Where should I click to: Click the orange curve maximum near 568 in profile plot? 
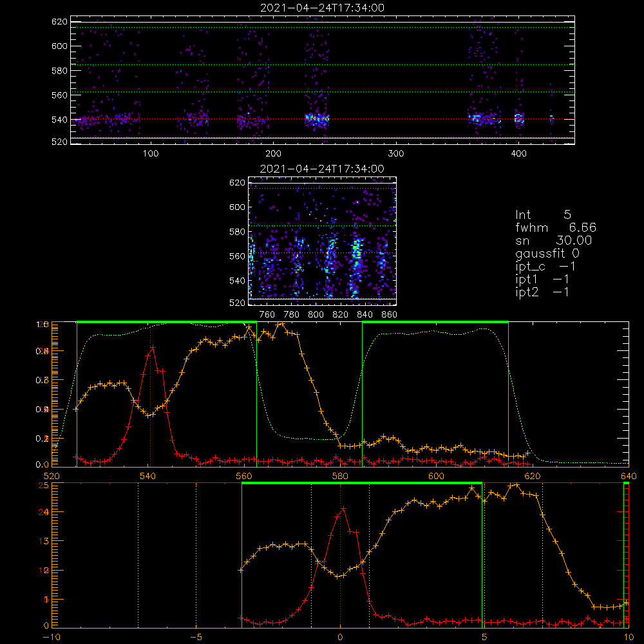(x=281, y=324)
